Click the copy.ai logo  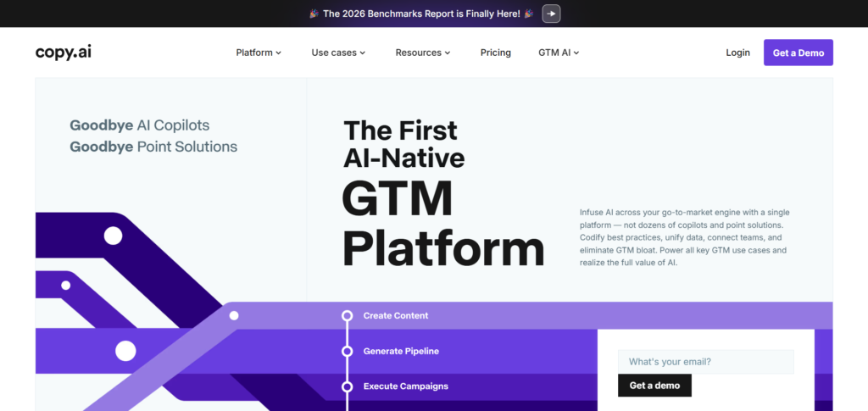pos(63,53)
